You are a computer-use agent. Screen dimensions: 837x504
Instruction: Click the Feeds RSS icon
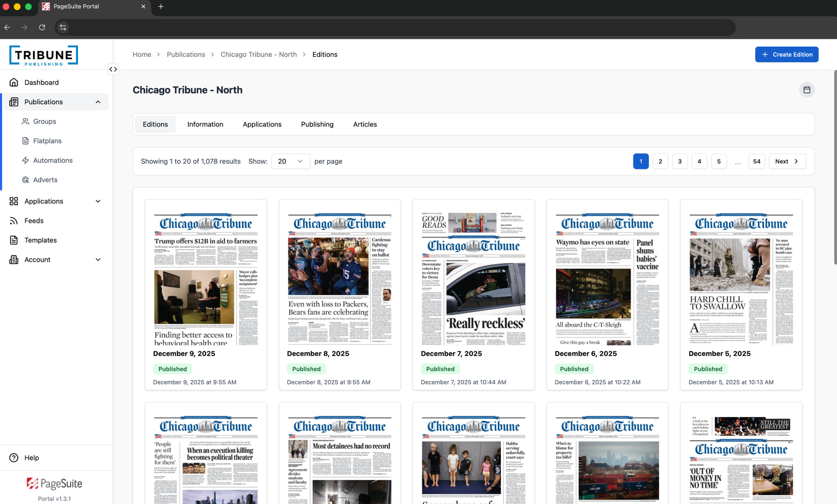[x=14, y=221]
